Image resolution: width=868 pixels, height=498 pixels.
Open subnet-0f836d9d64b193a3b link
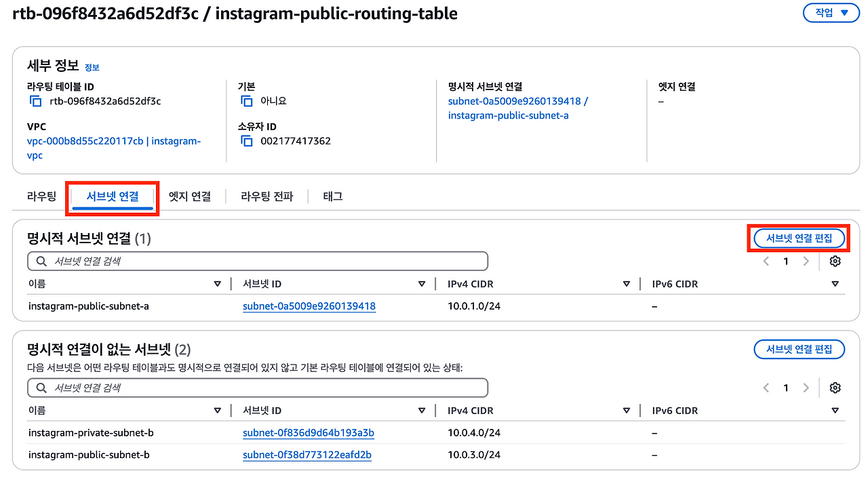pyautogui.click(x=309, y=433)
